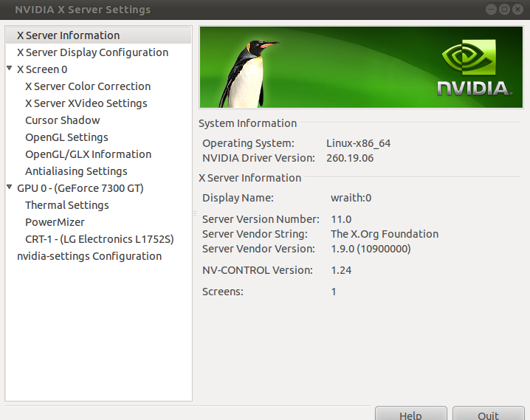Click the Server Version Number label
Viewport: 530px width, 420px height.
(261, 219)
